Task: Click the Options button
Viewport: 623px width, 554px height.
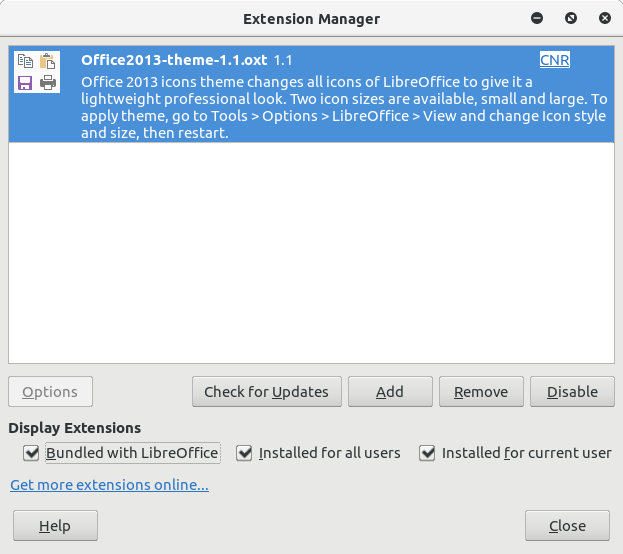Action: 50,392
